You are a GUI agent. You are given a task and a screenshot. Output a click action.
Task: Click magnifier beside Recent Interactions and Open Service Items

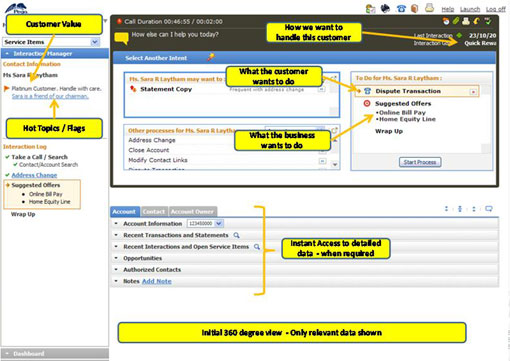257,247
